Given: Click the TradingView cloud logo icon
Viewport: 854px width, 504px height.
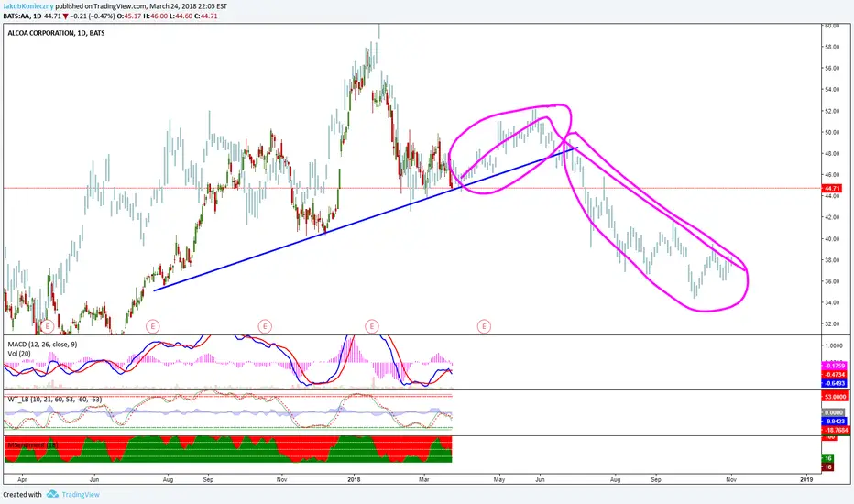Looking at the screenshot, I should coord(52,494).
